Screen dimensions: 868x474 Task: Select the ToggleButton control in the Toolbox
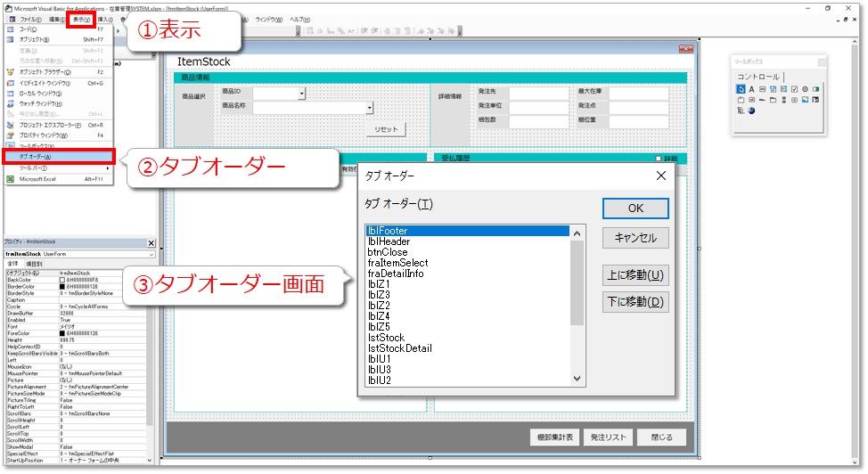816,89
